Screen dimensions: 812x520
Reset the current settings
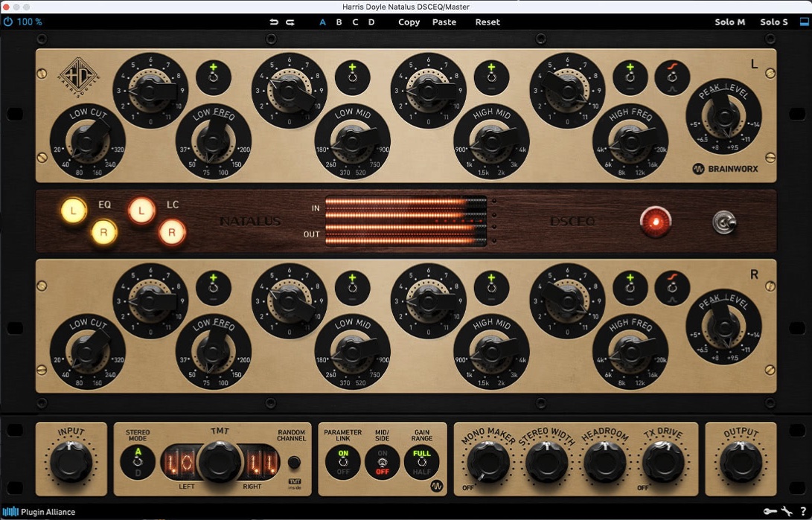pos(487,22)
